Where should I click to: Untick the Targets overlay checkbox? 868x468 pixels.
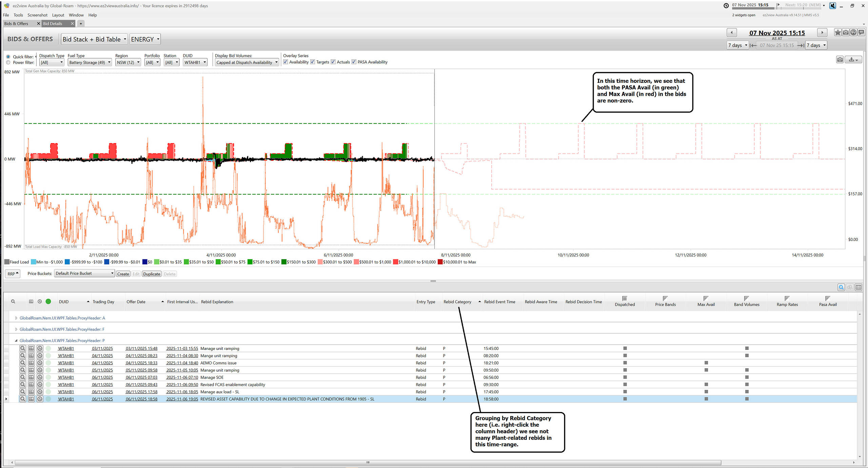[313, 62]
